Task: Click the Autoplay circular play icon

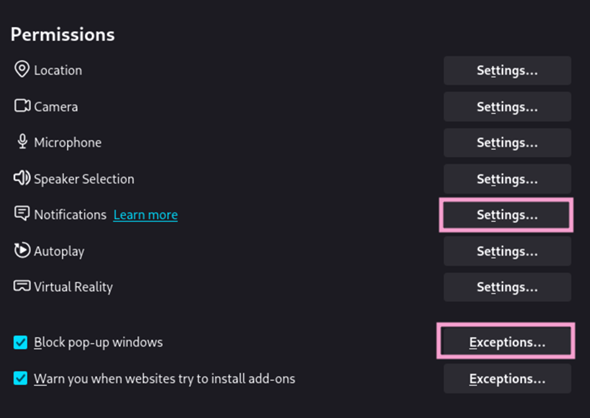Action: (22, 250)
